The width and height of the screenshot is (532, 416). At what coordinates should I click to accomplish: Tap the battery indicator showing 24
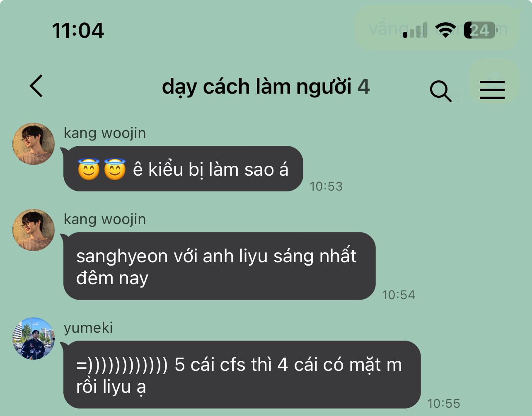(x=480, y=30)
